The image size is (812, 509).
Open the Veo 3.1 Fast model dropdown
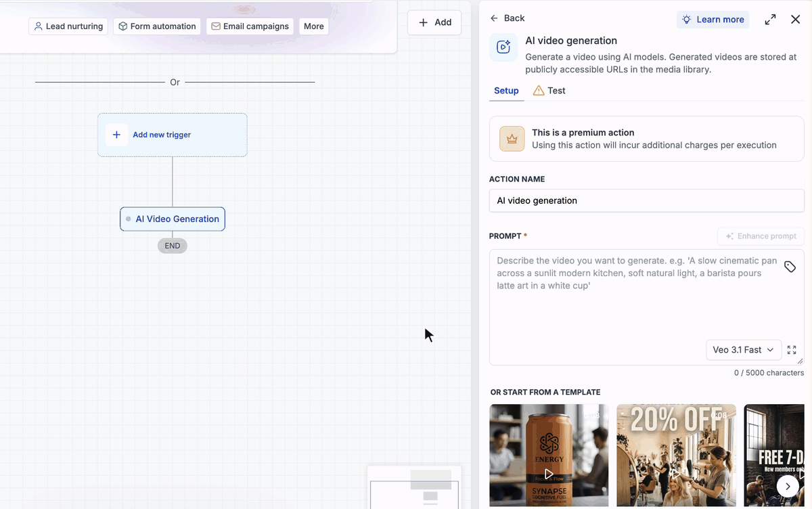pyautogui.click(x=744, y=350)
